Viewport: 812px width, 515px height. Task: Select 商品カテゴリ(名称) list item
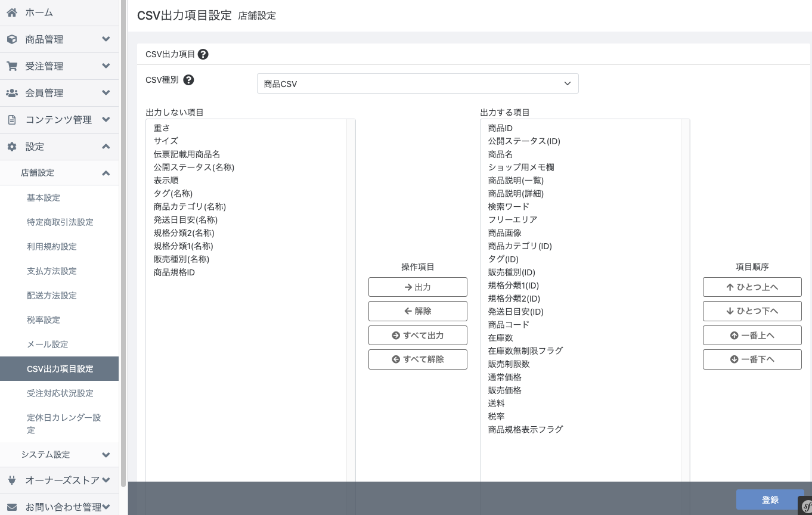[246, 207]
